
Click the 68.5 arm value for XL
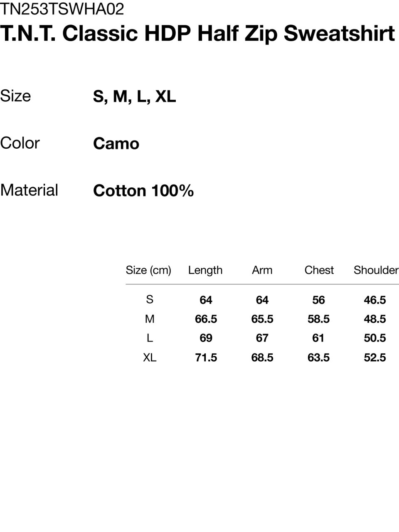[x=262, y=358]
